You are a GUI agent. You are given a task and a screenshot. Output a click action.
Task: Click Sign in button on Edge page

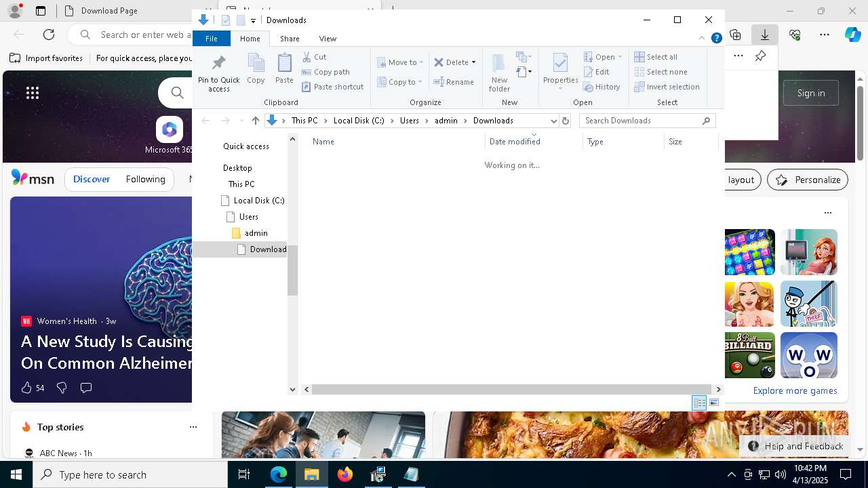pos(811,93)
